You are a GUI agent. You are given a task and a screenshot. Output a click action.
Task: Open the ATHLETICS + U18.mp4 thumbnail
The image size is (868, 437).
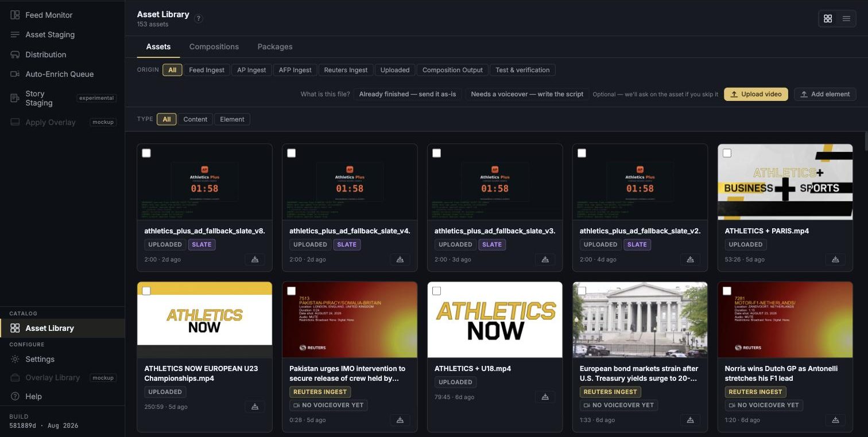coord(495,319)
